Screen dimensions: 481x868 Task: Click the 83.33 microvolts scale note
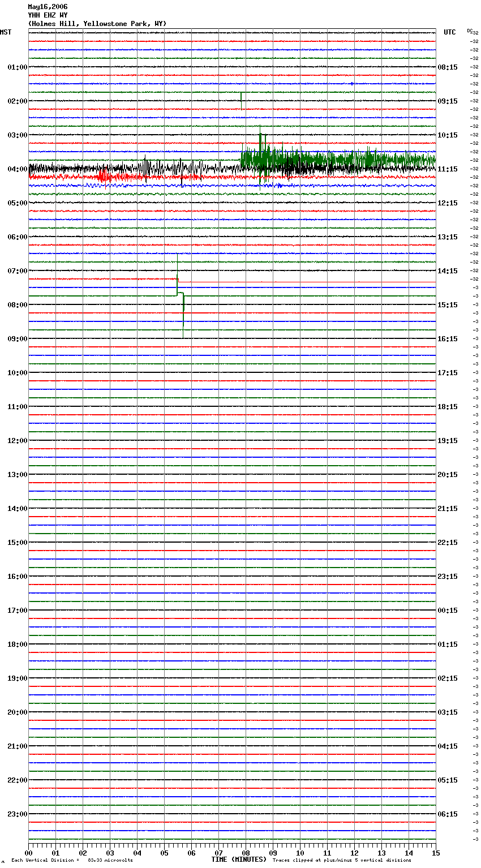tap(110, 861)
